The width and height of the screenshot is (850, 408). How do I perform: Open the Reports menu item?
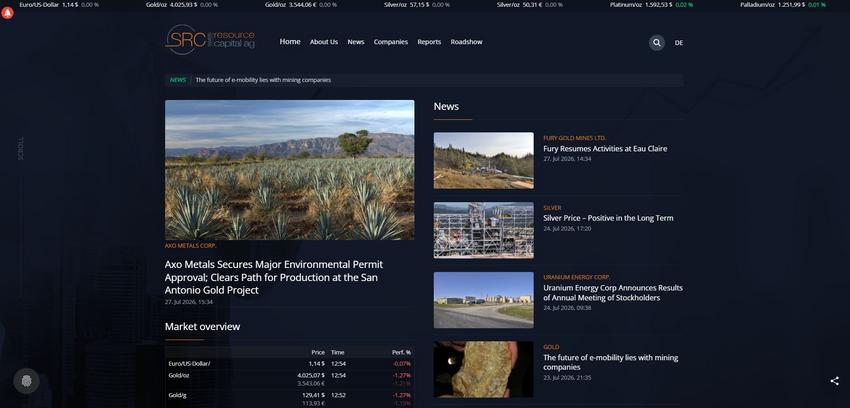point(429,42)
